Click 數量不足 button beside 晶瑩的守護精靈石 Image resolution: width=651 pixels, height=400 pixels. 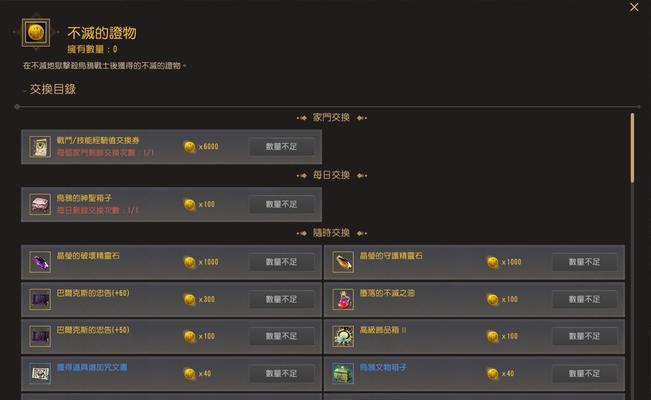tap(585, 262)
